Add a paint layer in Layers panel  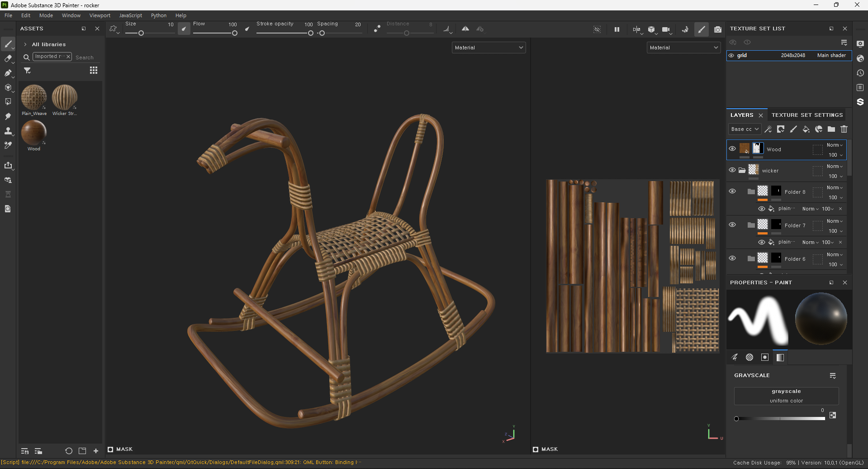(x=793, y=129)
